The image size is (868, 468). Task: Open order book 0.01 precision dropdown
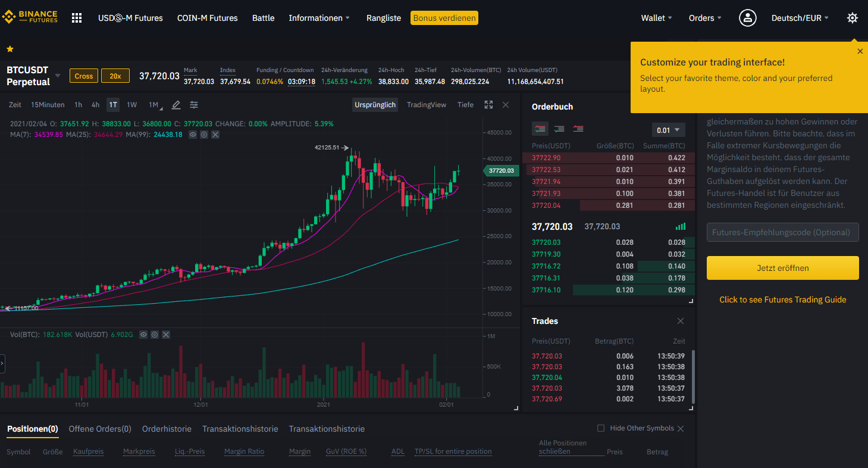click(669, 130)
